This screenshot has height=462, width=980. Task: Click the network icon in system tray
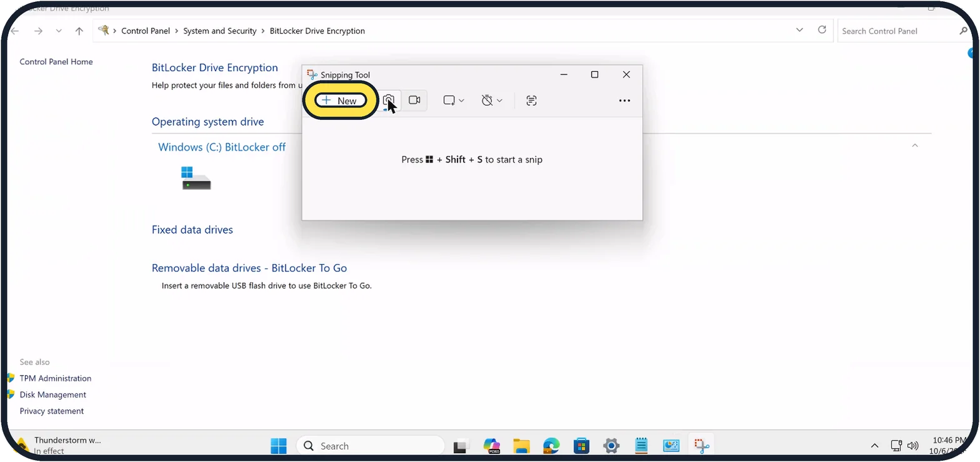[896, 446]
